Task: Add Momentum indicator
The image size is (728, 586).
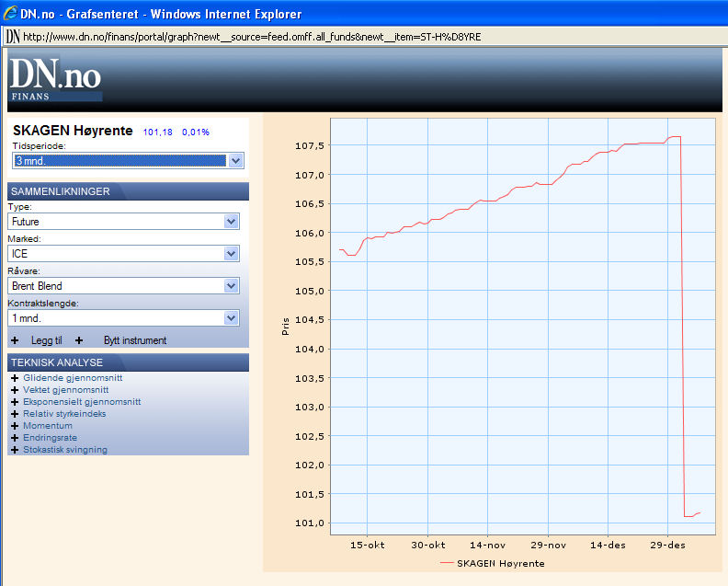Action: tap(48, 426)
